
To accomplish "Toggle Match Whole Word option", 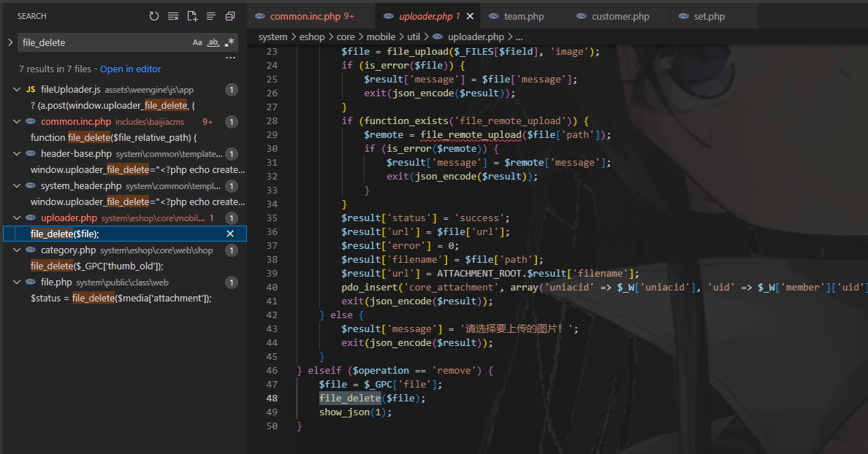I will [213, 43].
